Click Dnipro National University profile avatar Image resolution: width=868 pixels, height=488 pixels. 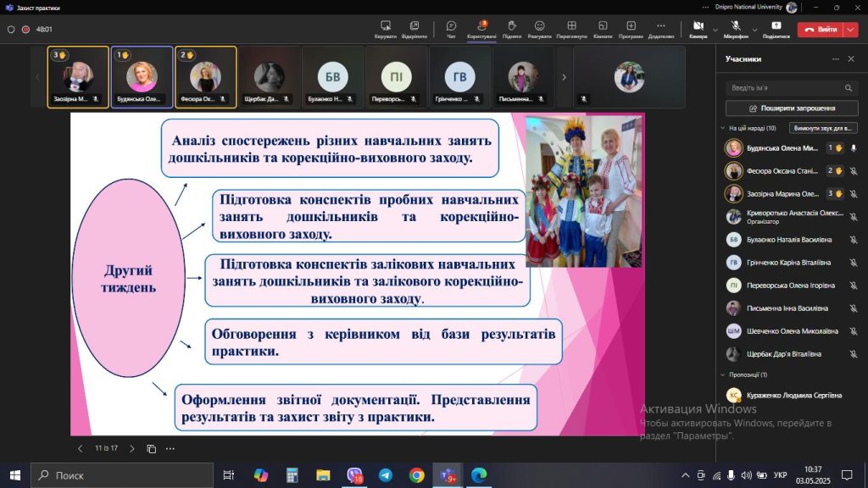tap(792, 7)
